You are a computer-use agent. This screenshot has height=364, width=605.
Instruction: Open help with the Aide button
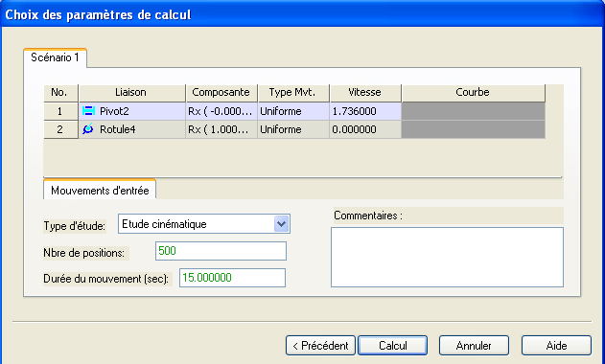pos(556,345)
